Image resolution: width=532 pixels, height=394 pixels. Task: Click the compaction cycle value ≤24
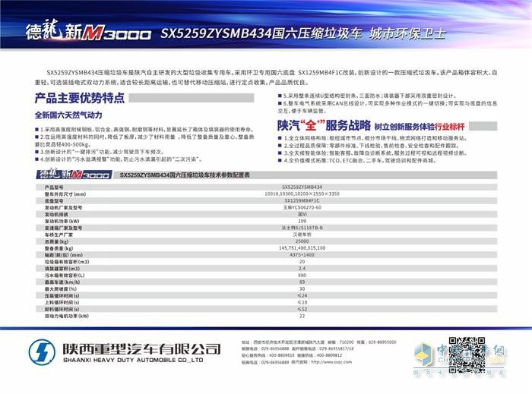(302, 295)
